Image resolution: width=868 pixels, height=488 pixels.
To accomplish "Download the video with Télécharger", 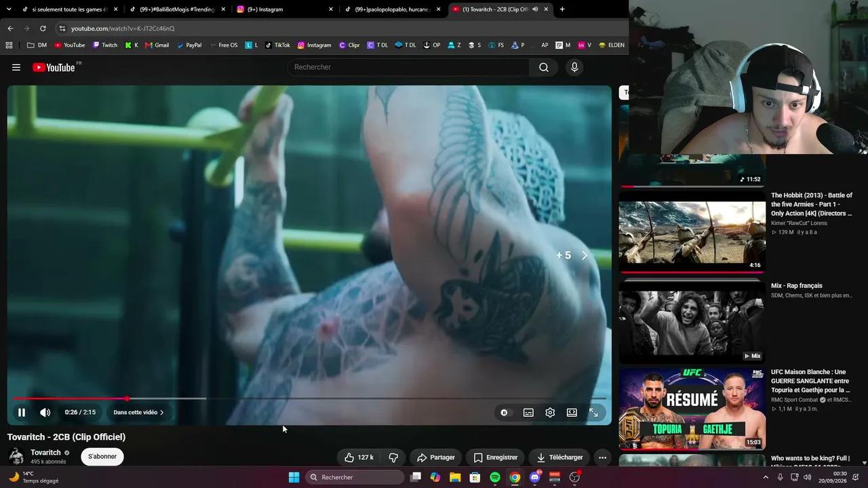I will [x=559, y=457].
